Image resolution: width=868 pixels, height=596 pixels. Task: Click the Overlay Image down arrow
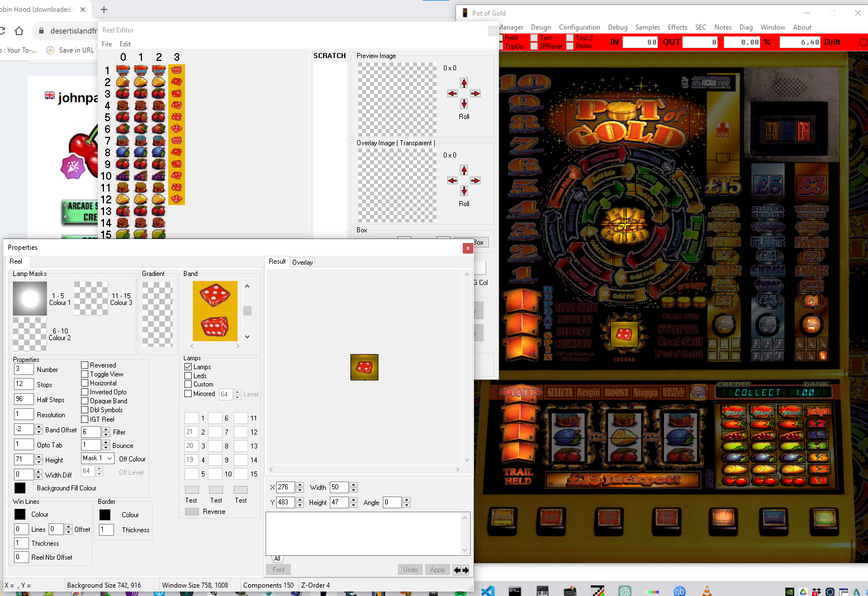point(464,191)
